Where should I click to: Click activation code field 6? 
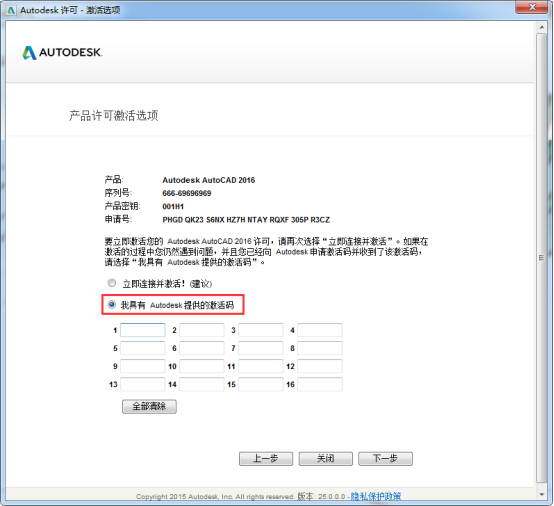(202, 348)
